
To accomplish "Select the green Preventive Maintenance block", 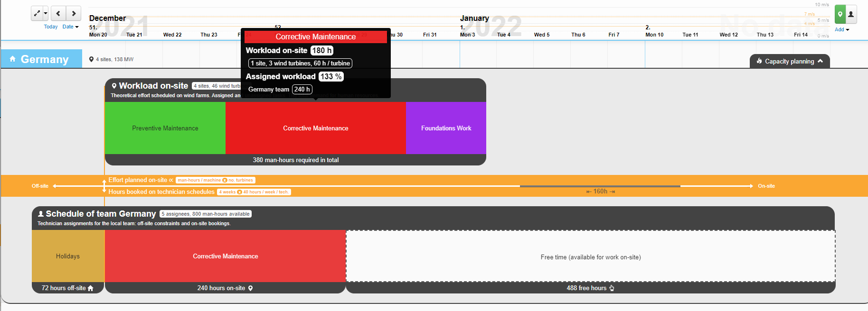I will pos(165,128).
